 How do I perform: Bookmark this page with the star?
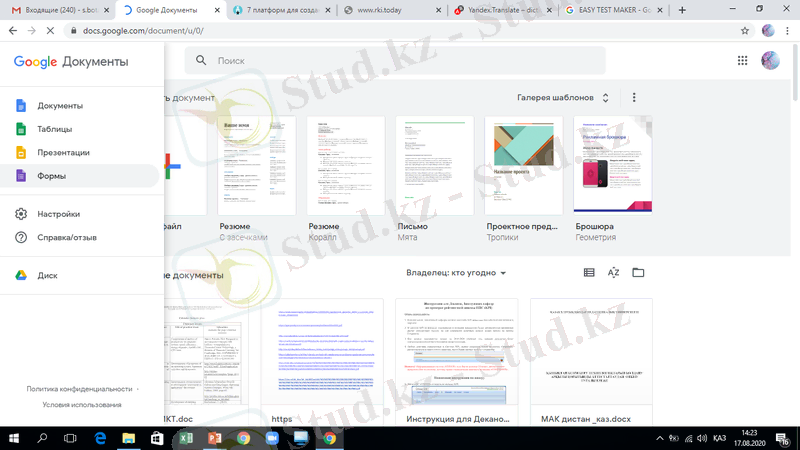[745, 31]
